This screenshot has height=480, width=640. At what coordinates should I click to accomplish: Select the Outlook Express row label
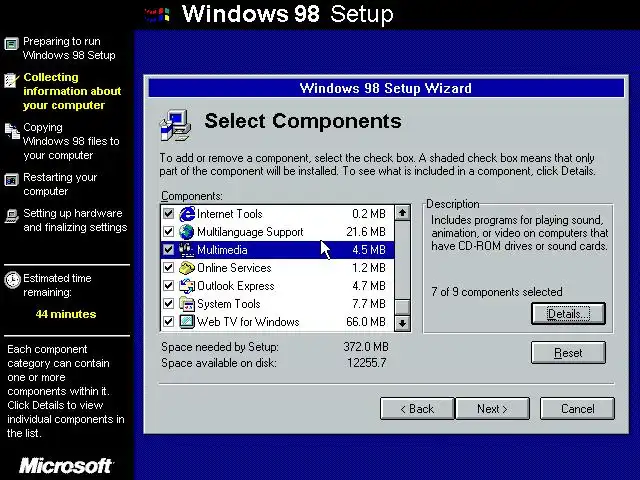tap(236, 286)
